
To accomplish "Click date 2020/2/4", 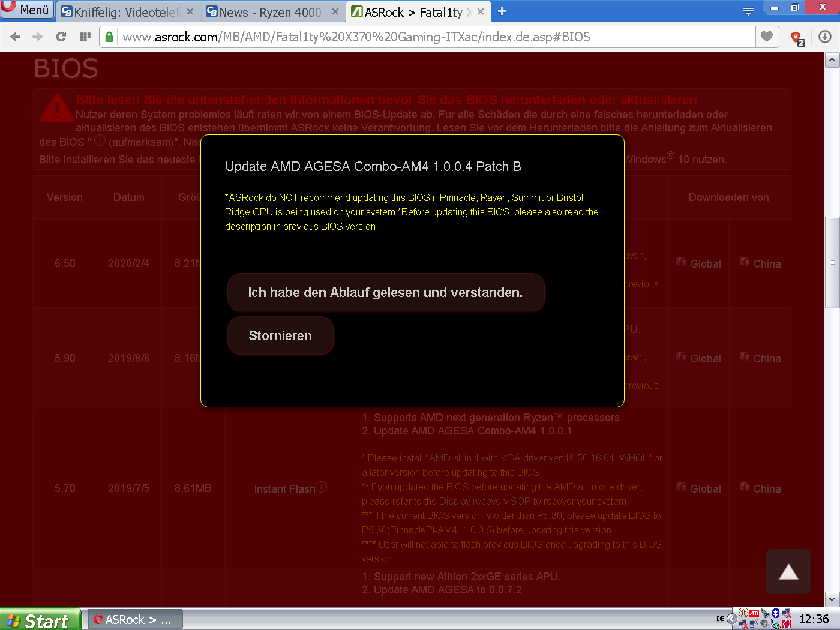I will [x=129, y=263].
